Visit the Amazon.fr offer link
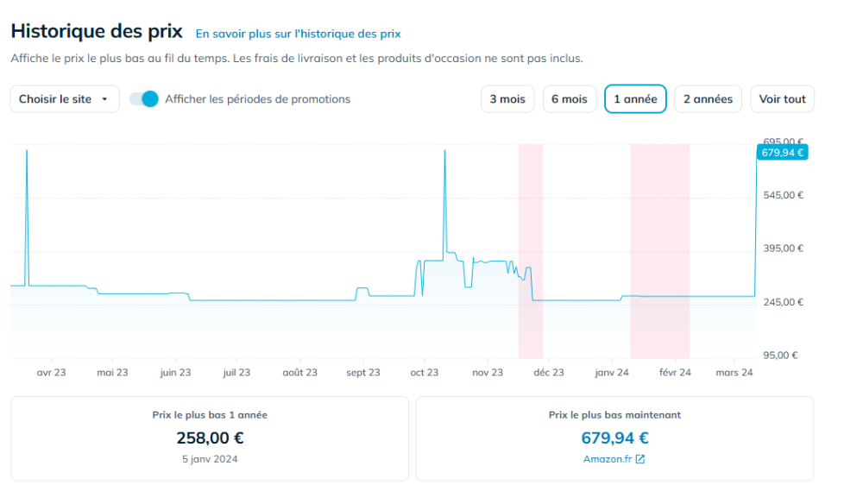The image size is (863, 504). click(x=608, y=459)
